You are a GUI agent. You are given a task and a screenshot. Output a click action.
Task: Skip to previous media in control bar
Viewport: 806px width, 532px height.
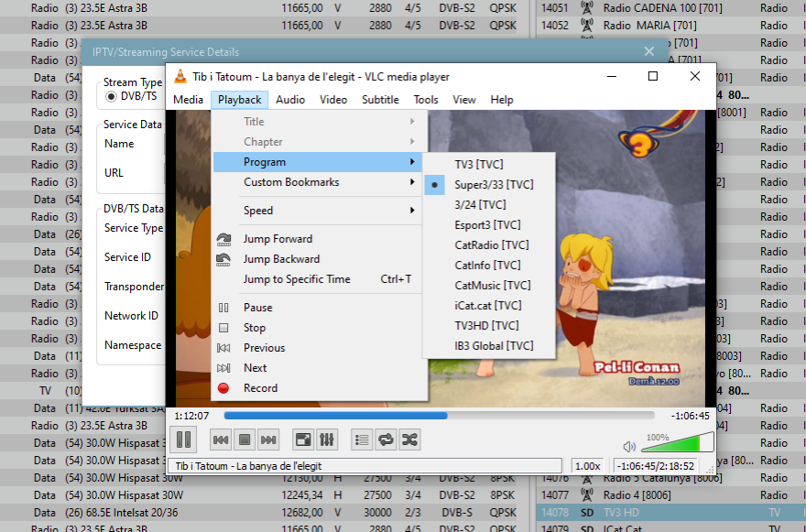[x=221, y=440]
